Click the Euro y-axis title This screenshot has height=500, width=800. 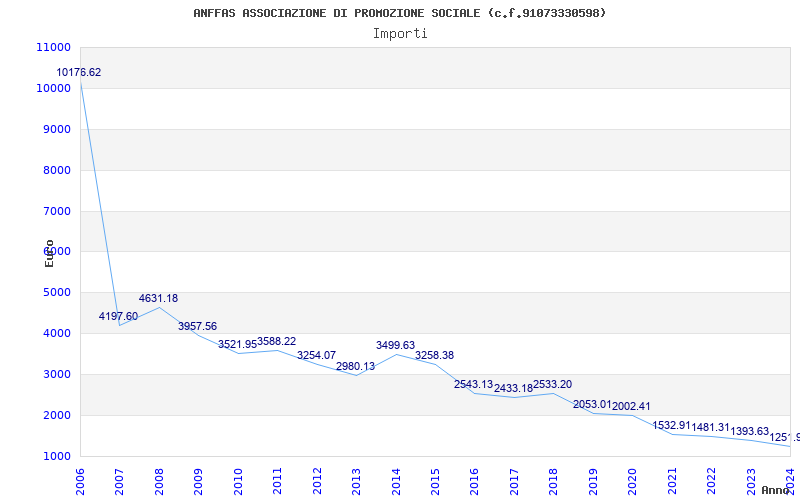pos(49,253)
